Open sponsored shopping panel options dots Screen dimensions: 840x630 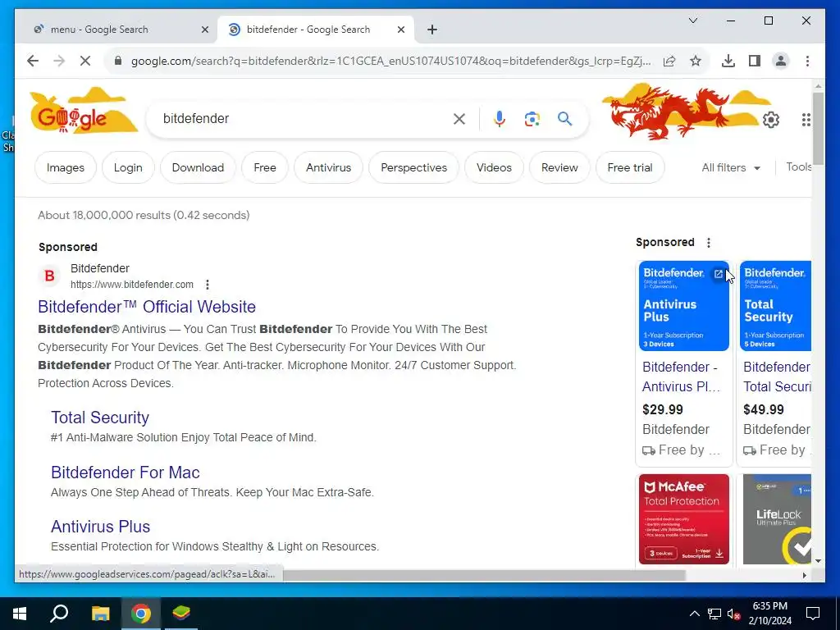click(709, 243)
